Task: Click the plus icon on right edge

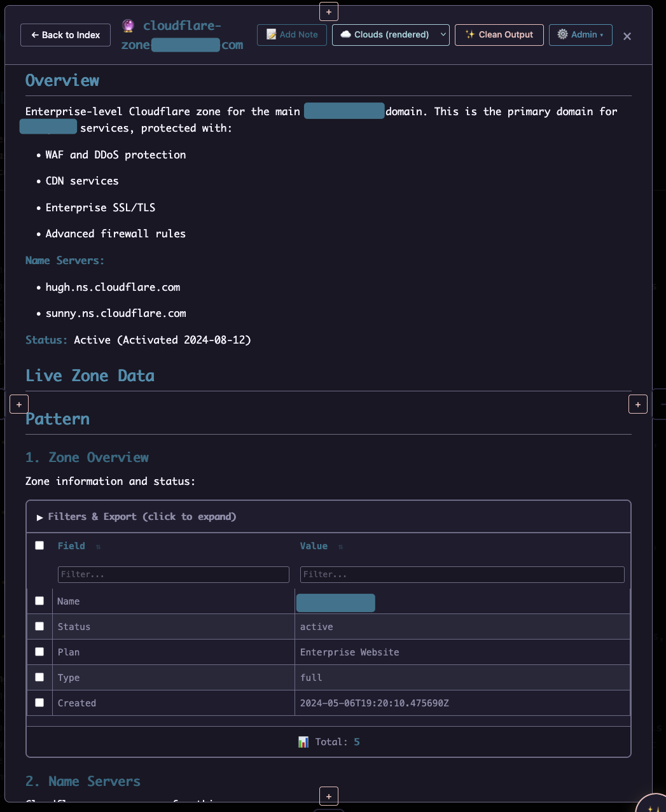Action: tap(638, 404)
